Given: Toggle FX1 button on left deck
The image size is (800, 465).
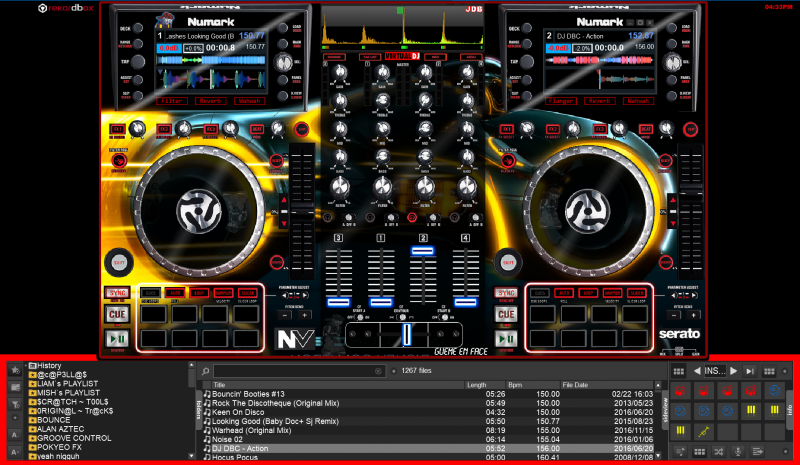Looking at the screenshot, I should [117, 130].
